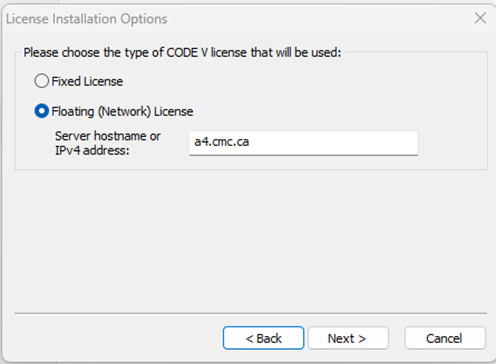Click the Server hostname or IPv4 address field
Screen dimensions: 496x364
point(303,143)
